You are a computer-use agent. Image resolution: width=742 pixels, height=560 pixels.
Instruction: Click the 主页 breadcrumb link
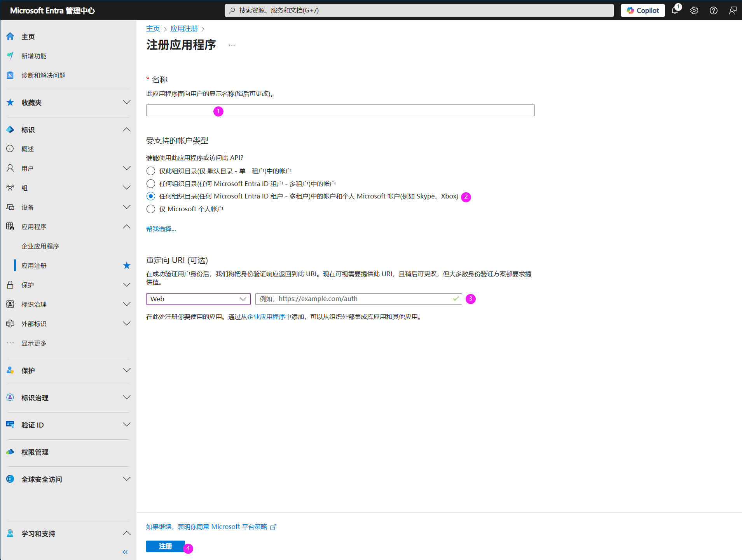click(x=153, y=29)
